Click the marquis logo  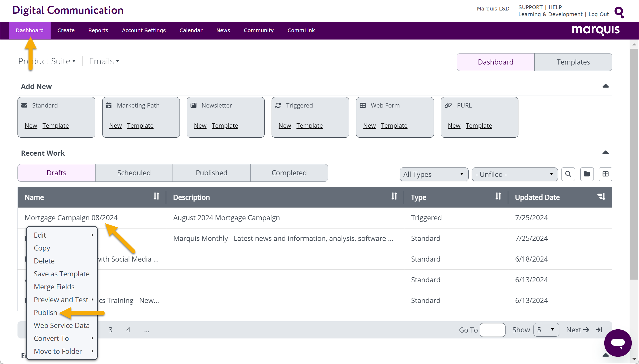596,30
